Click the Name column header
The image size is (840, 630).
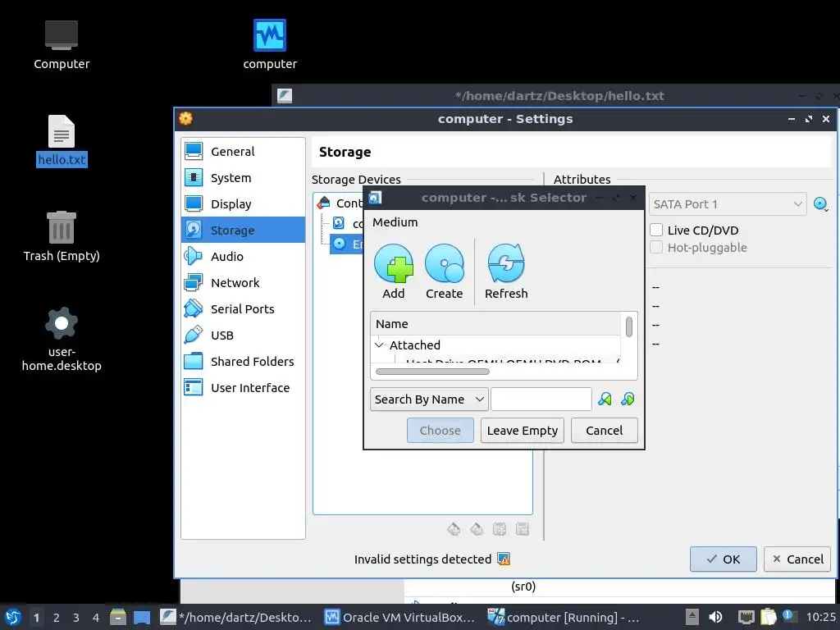click(495, 323)
